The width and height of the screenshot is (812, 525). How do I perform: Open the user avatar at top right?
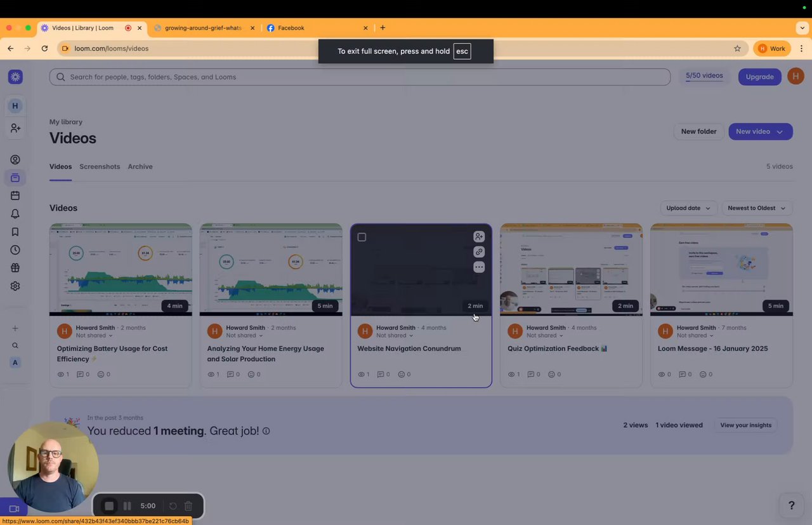(x=796, y=77)
